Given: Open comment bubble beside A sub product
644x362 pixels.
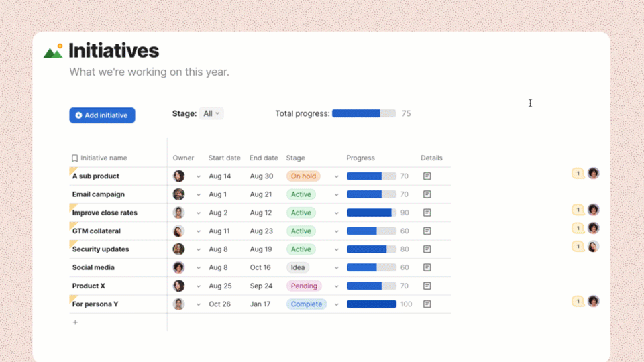Looking at the screenshot, I should 578,174.
